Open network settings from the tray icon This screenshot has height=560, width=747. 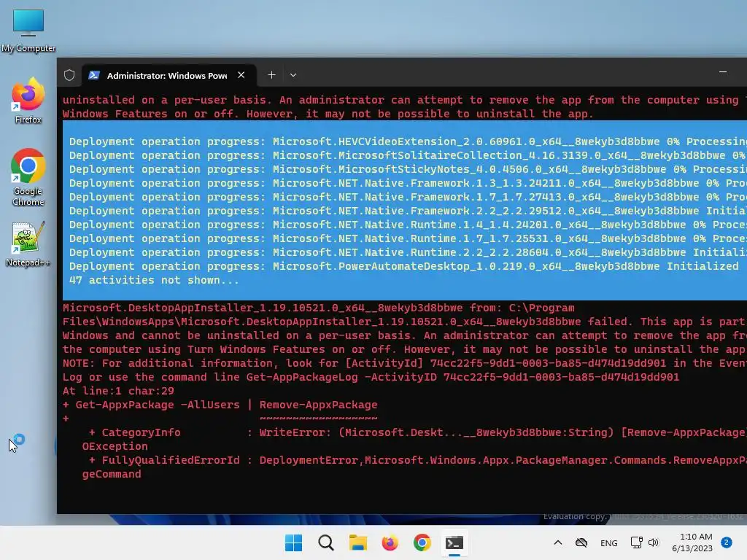pyautogui.click(x=636, y=542)
